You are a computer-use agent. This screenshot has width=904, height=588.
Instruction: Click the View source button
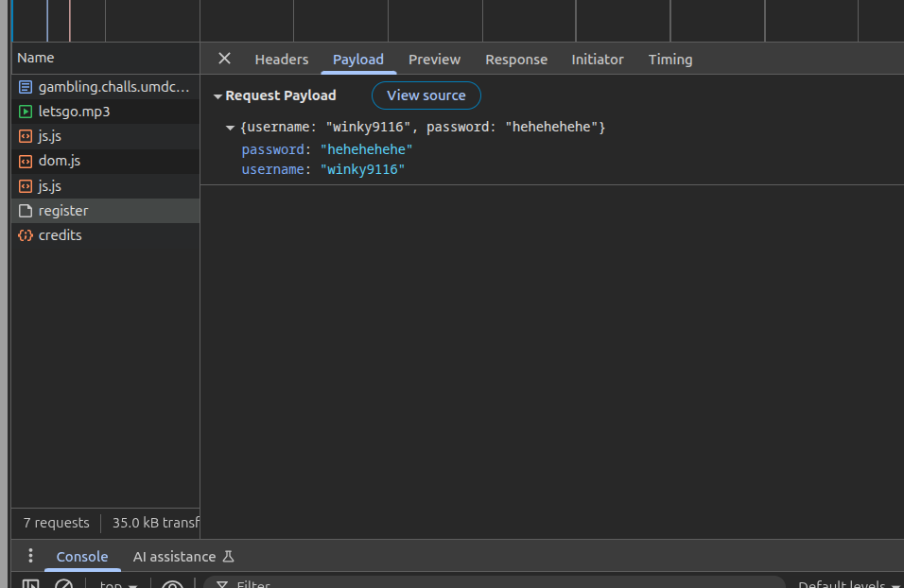tap(426, 95)
